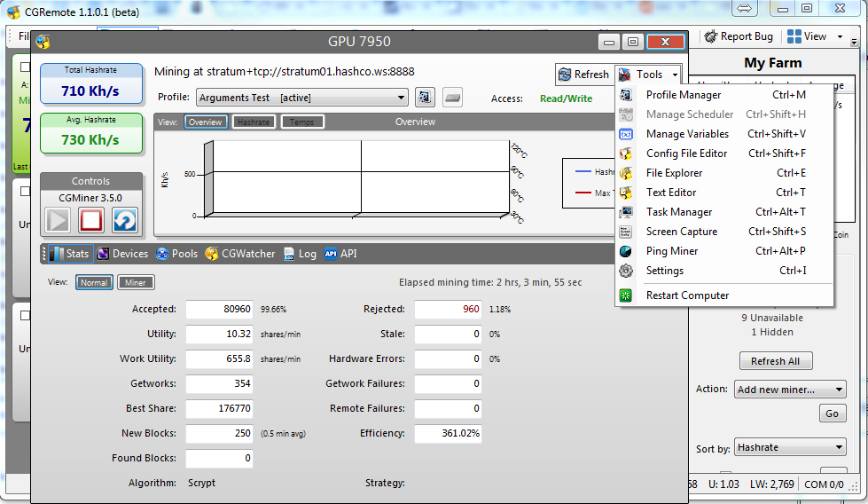Switch chart view to Hashrate
Image resolution: width=868 pixels, height=504 pixels.
254,122
